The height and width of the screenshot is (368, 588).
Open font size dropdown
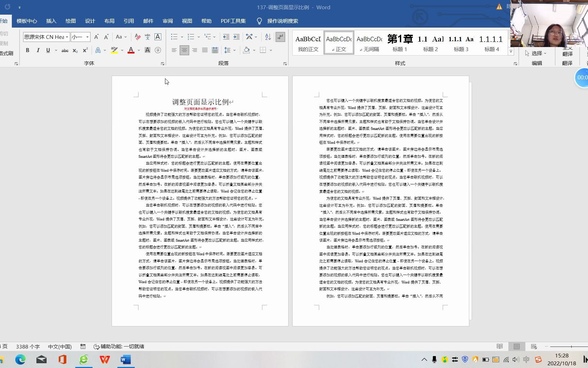click(x=87, y=37)
